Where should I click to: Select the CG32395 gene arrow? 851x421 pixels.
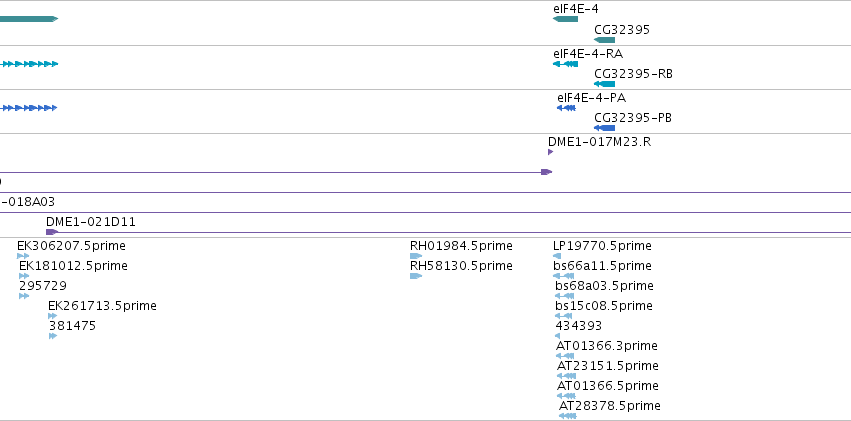point(605,40)
